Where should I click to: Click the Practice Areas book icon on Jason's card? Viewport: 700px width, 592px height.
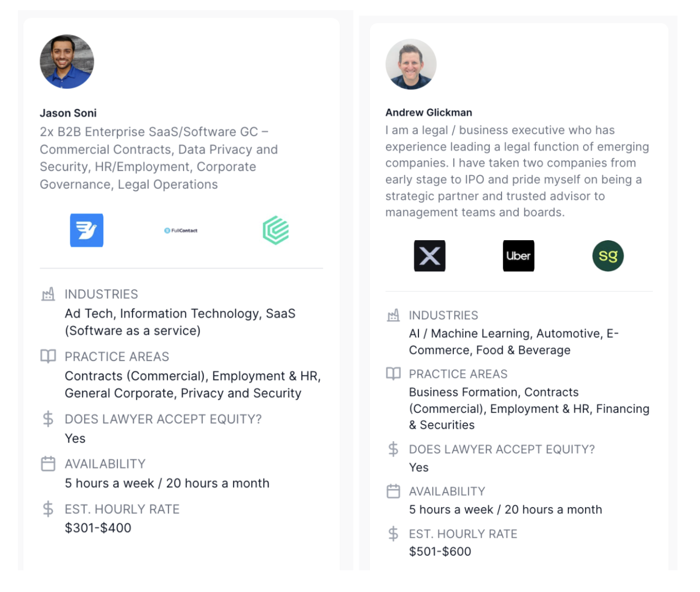(48, 356)
